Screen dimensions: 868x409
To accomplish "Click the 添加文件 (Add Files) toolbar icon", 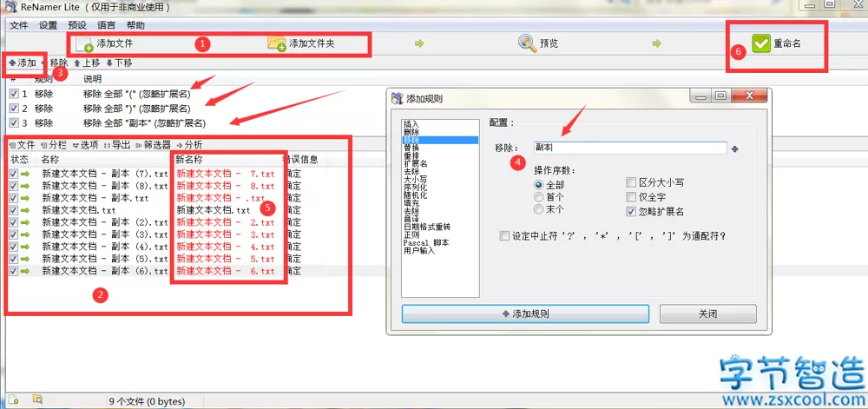I will [x=85, y=43].
